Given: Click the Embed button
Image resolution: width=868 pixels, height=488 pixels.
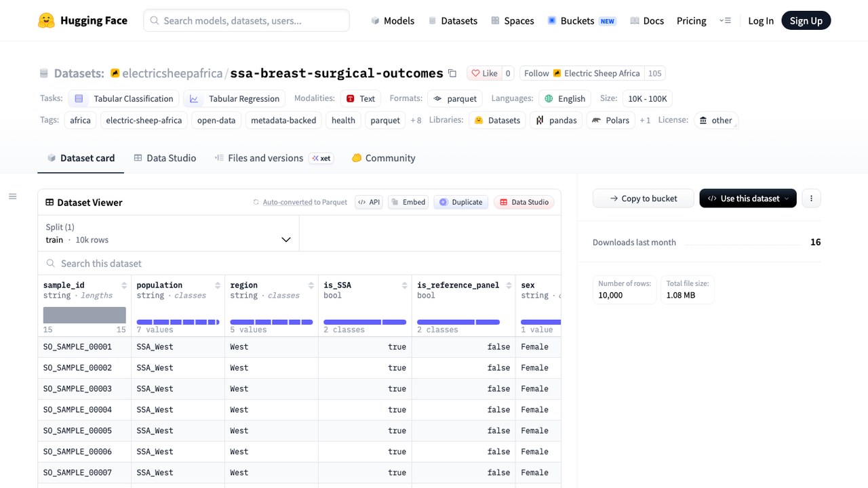Looking at the screenshot, I should pos(408,202).
